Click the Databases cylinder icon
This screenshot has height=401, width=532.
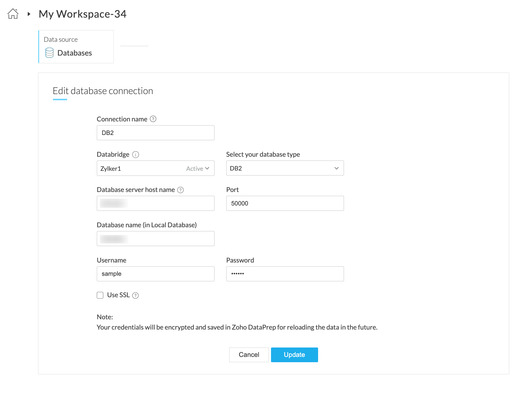pos(49,53)
